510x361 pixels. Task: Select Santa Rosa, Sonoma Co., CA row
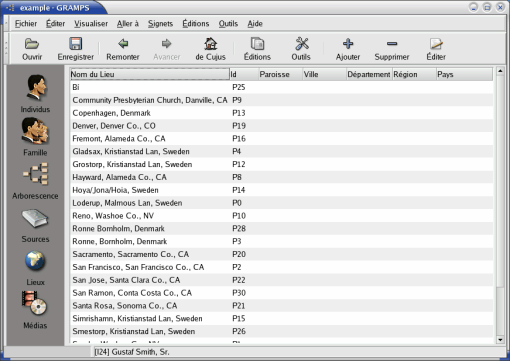click(x=281, y=306)
